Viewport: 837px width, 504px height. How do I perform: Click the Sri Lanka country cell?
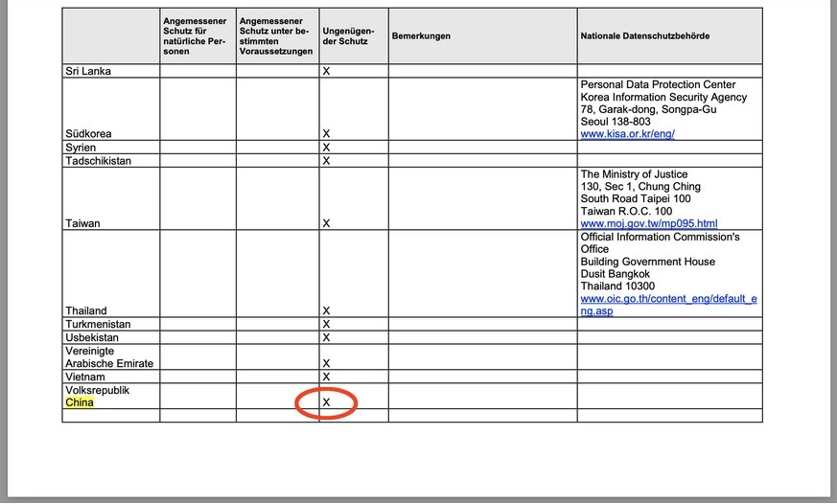click(x=111, y=71)
